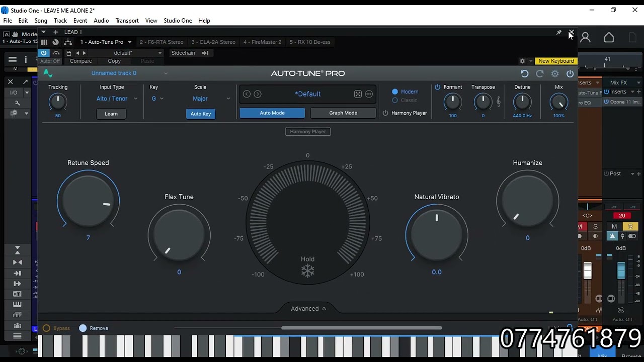Open the Song menu
Screen dimensions: 644x362
coord(41,21)
